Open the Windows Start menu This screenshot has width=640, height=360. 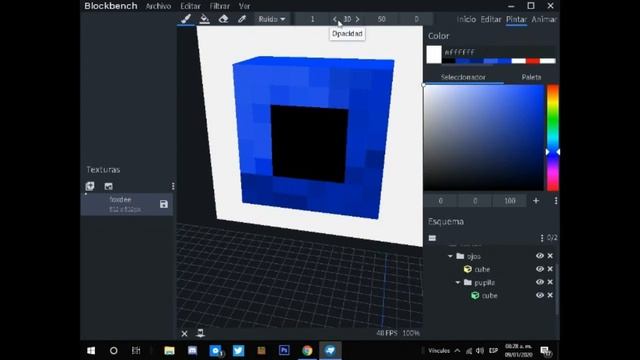coord(91,350)
